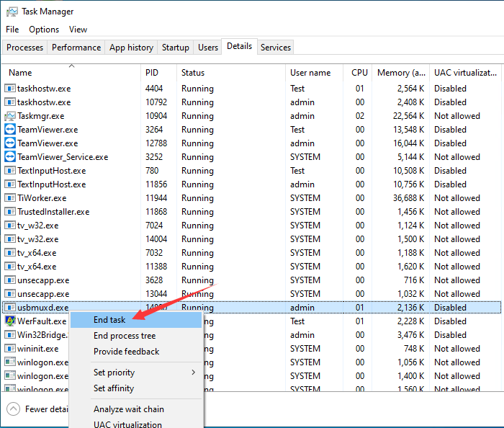Screen dimensions: 504x428
Task: Click the tv_w32.exe icon for PID 14004
Action: point(10,239)
